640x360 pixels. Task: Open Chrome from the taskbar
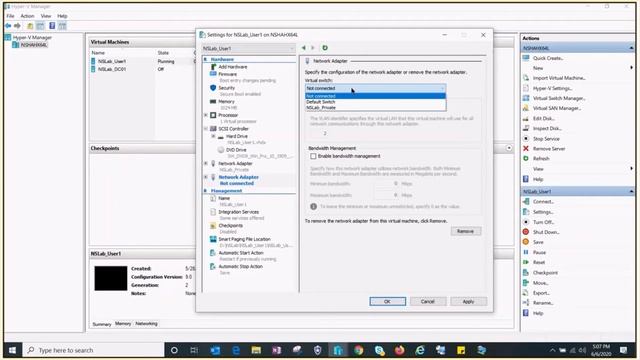[x=358, y=350]
